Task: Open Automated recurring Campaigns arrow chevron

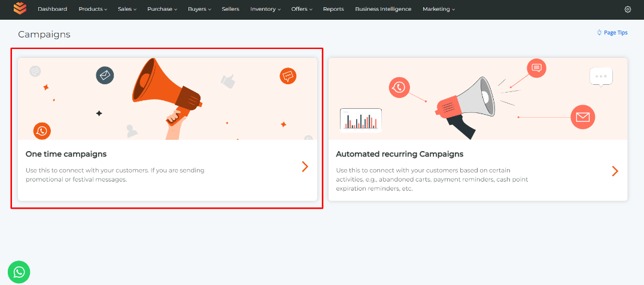Action: (615, 171)
